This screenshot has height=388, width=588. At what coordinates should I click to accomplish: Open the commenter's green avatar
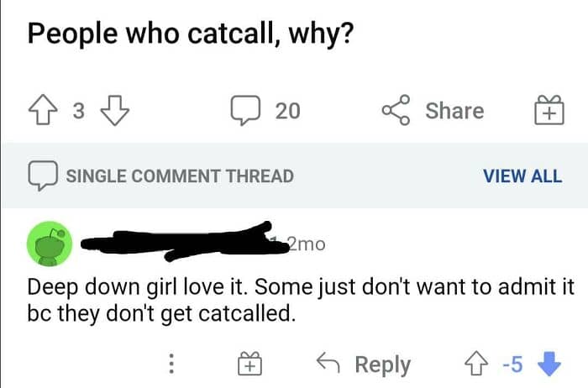pos(51,244)
